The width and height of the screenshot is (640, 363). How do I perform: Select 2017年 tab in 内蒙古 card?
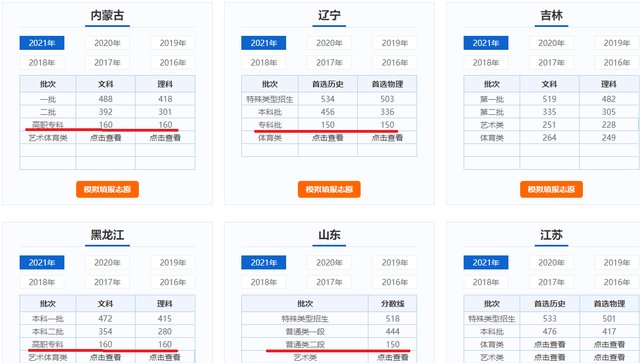(107, 62)
